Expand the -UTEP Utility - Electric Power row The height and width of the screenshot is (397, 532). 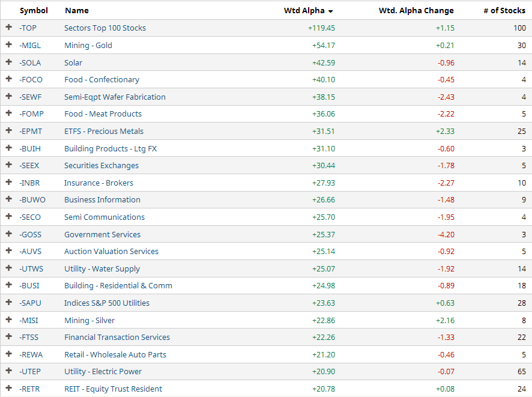click(x=9, y=371)
